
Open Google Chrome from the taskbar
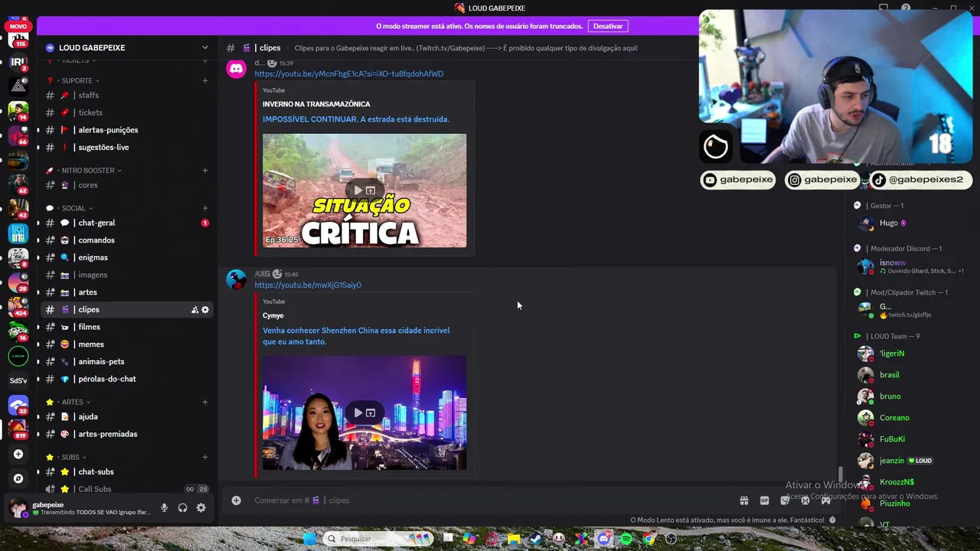click(x=649, y=539)
